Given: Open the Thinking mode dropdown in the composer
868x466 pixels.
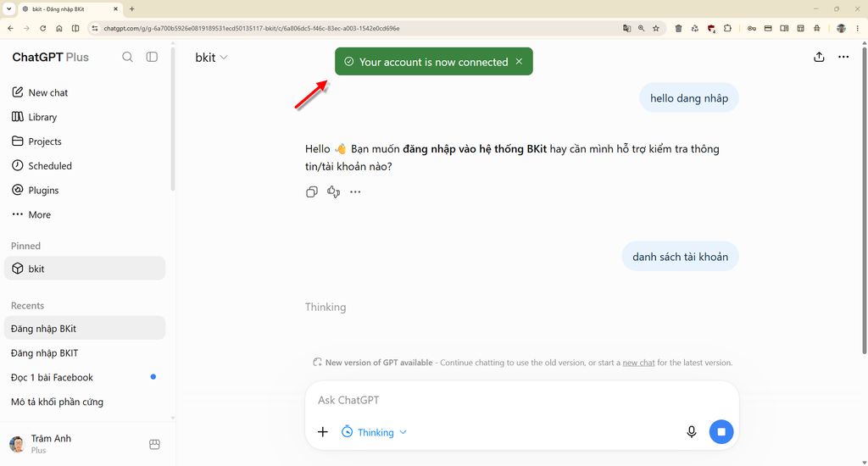Looking at the screenshot, I should (x=374, y=432).
